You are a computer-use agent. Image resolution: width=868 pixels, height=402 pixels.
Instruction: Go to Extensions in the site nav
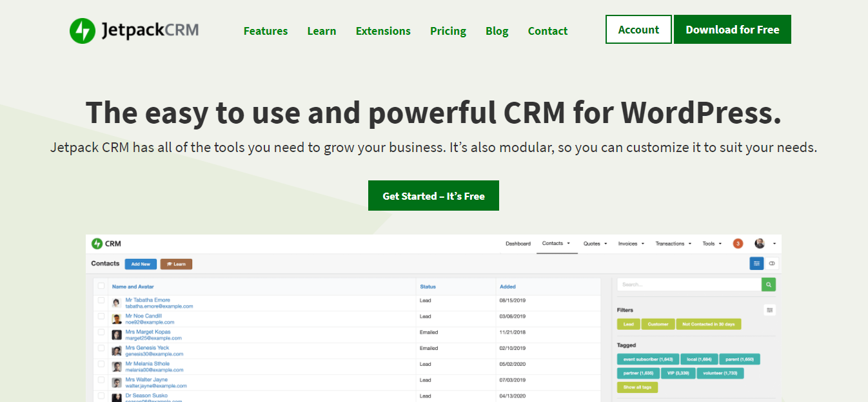(383, 31)
